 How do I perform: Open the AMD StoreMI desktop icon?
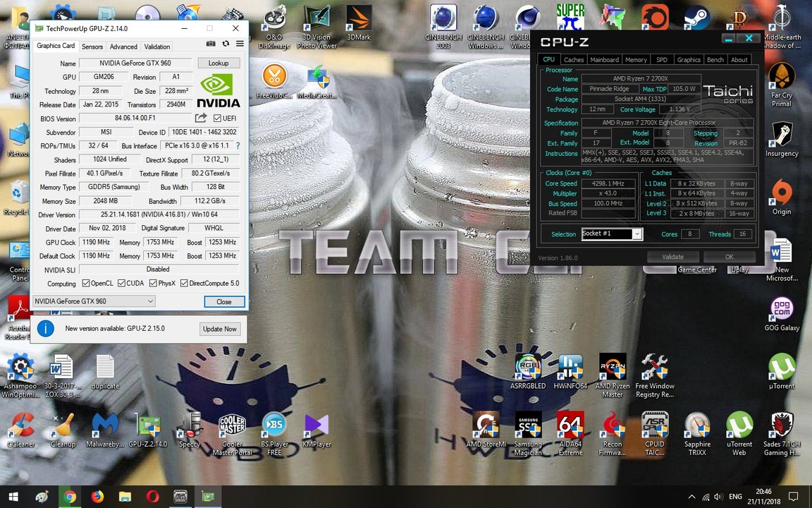coord(486,429)
